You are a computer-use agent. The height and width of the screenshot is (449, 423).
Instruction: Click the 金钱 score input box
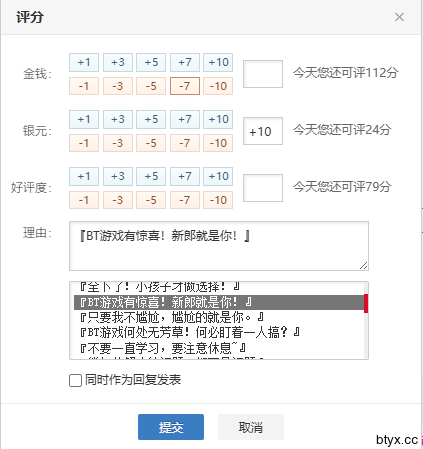click(x=263, y=74)
